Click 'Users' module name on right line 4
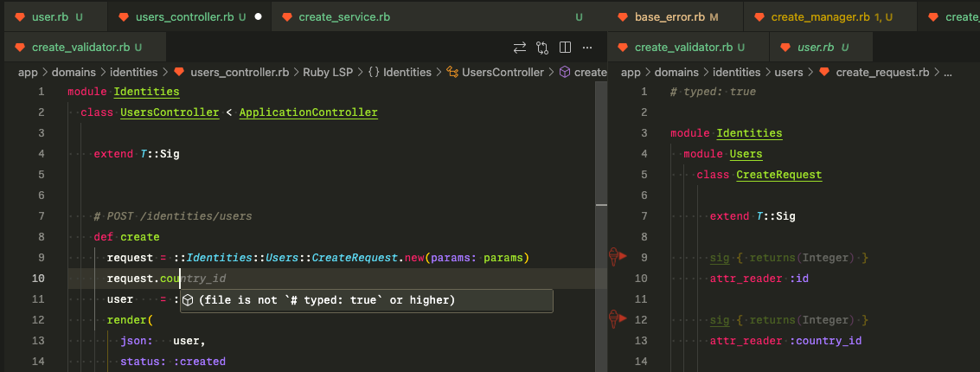980x372 pixels. pos(746,154)
